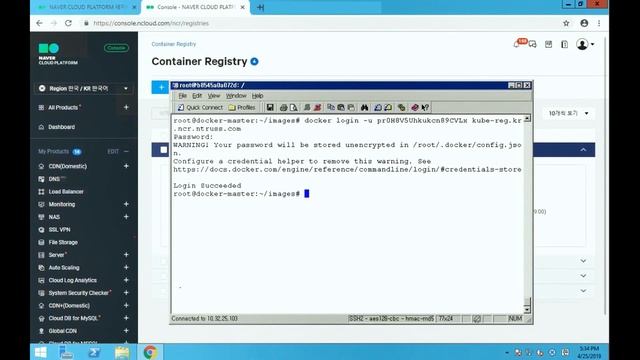Click the Naver Cloud Platform logo
The height and width of the screenshot is (360, 640).
(x=58, y=54)
